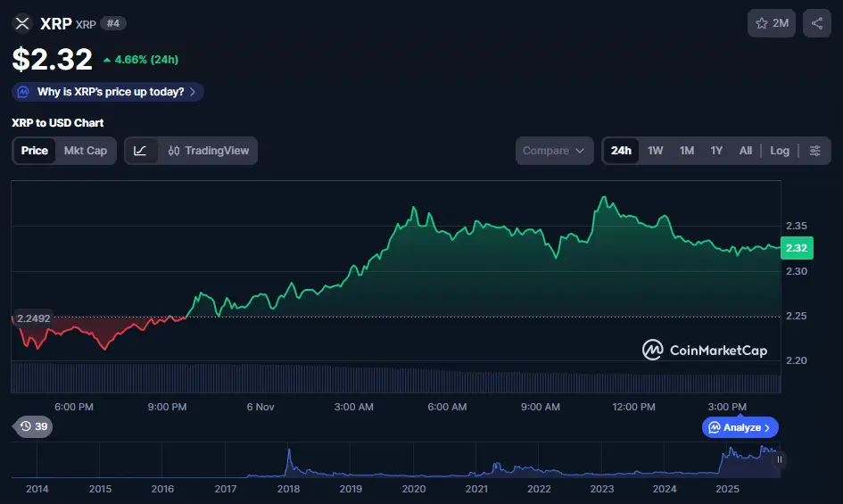Click the green 2.32 current price label
The image size is (843, 504).
(x=797, y=248)
